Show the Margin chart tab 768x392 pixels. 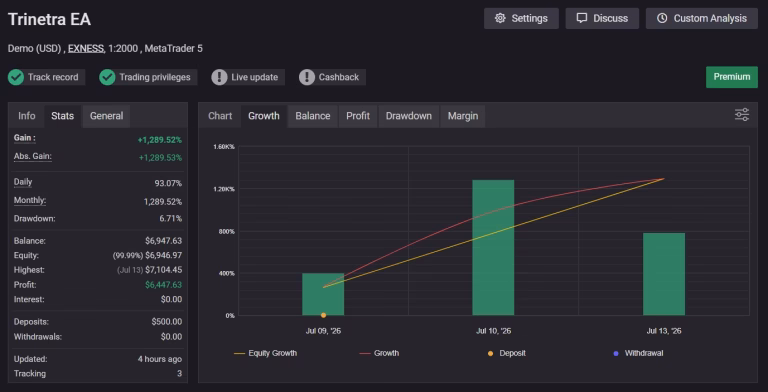click(462, 116)
